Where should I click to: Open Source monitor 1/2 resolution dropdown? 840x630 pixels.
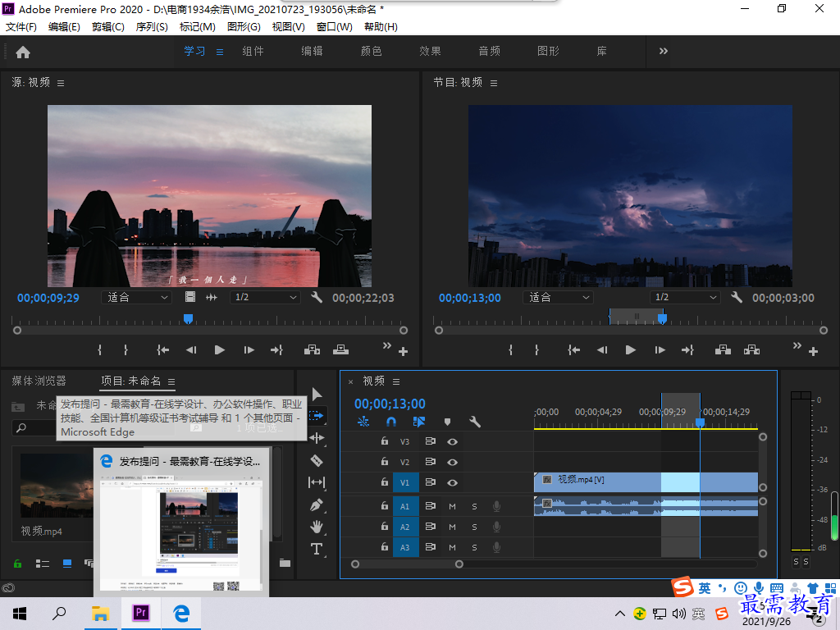[x=265, y=297]
